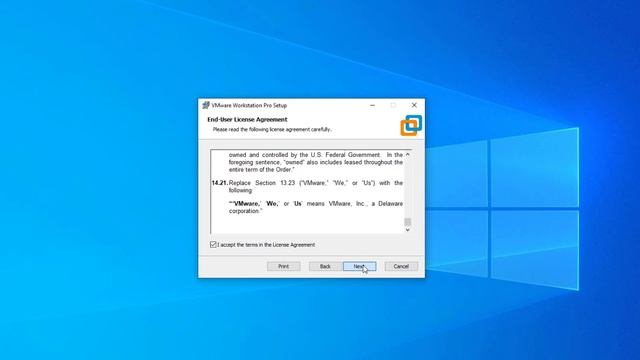
Task: Click the VMware installer icon in title bar
Action: point(206,105)
